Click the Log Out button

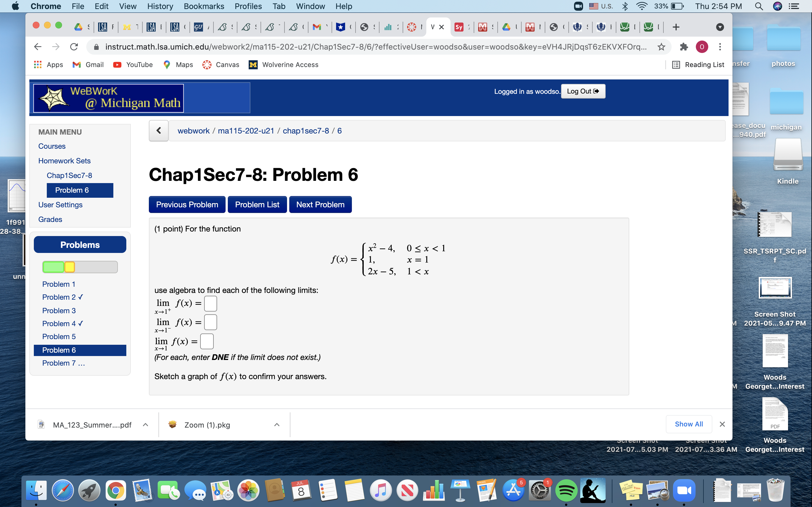pyautogui.click(x=583, y=91)
